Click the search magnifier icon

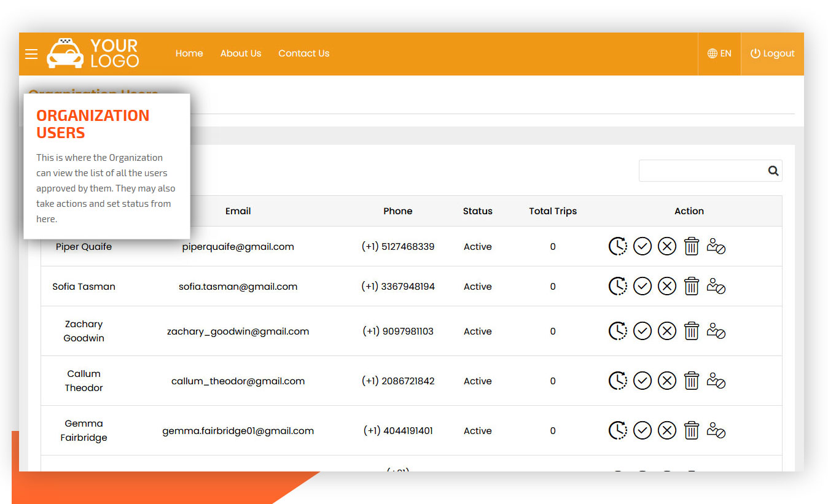pyautogui.click(x=773, y=171)
